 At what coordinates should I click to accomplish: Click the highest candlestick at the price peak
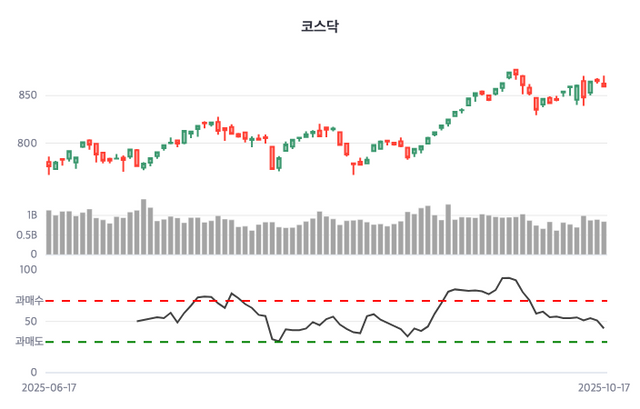tap(516, 72)
